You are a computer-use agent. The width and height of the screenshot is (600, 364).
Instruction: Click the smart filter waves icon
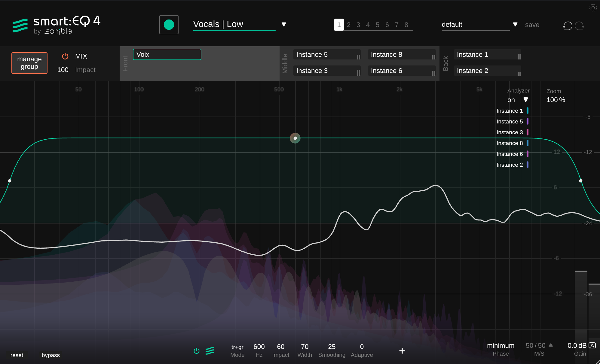click(x=210, y=351)
